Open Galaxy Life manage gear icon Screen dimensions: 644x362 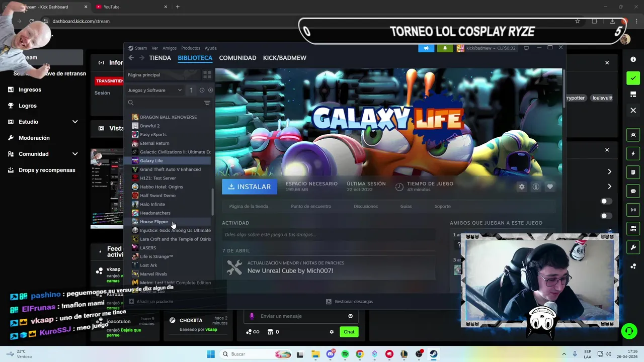click(x=522, y=187)
